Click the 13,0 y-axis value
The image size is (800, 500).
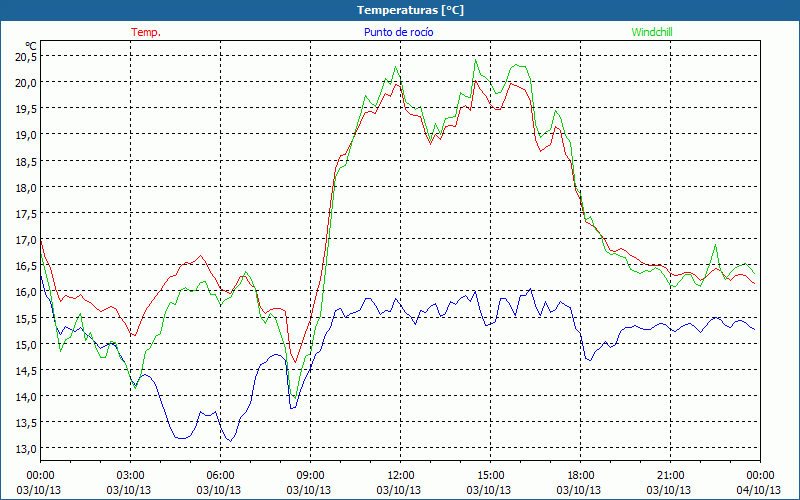click(x=26, y=449)
